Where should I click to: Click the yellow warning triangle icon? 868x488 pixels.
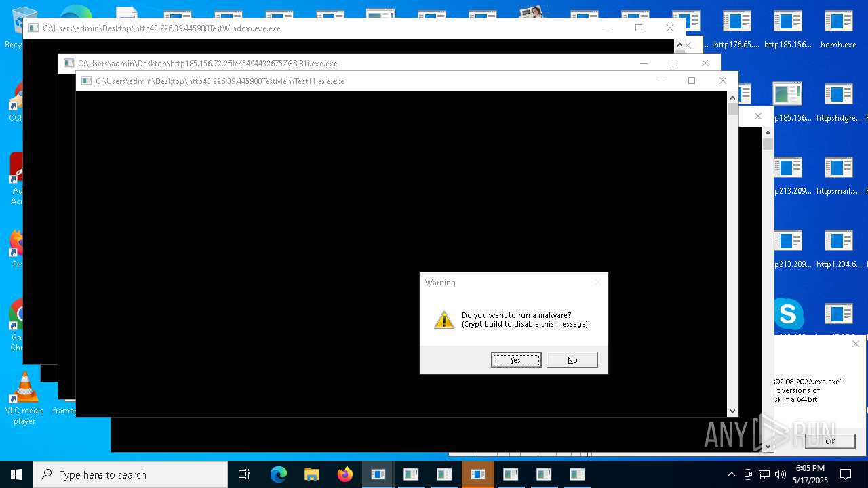pyautogui.click(x=444, y=320)
